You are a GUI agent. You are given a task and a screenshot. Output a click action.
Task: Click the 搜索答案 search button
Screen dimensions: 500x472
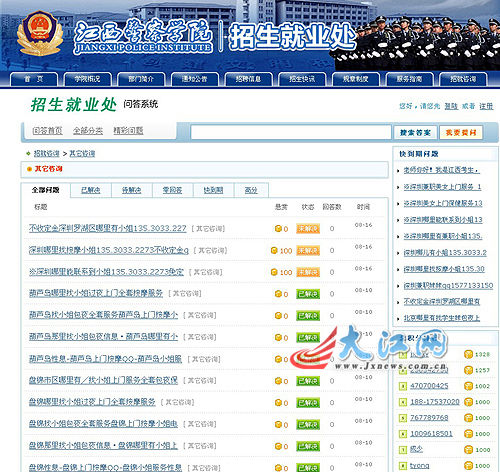tap(415, 133)
